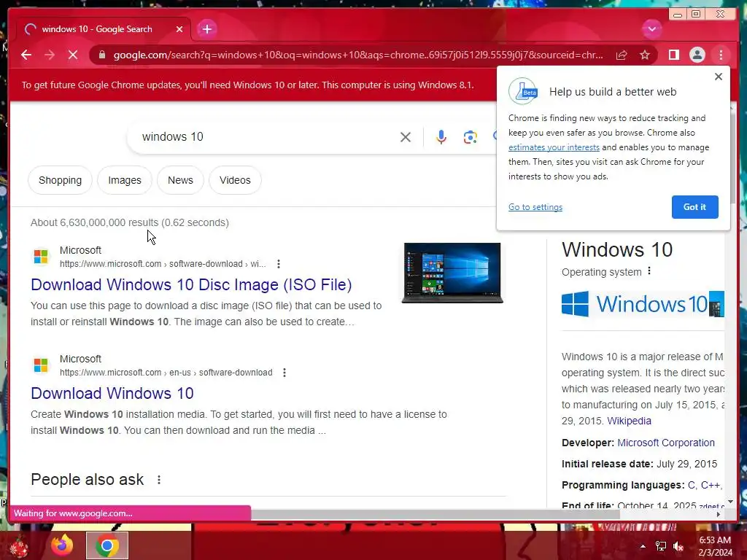Open the Chrome three-dot menu
747x560 pixels.
tap(721, 55)
